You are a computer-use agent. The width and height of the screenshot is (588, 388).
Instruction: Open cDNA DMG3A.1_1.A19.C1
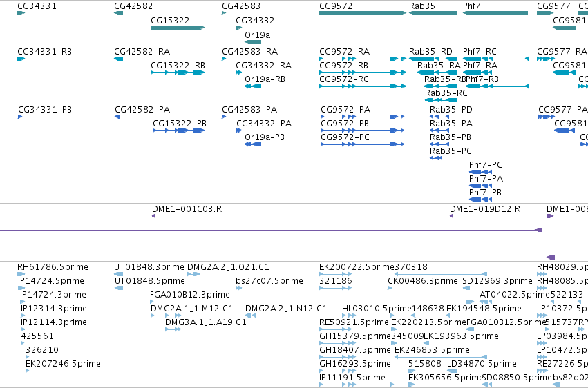pyautogui.click(x=205, y=322)
